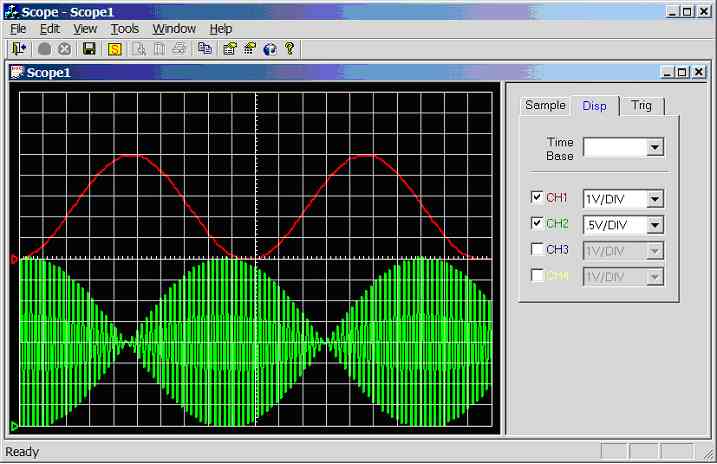The image size is (717, 464).
Task: Open the View menu
Action: (85, 29)
